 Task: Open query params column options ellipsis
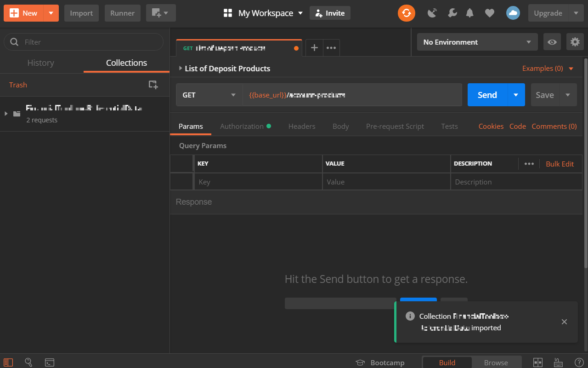[529, 164]
